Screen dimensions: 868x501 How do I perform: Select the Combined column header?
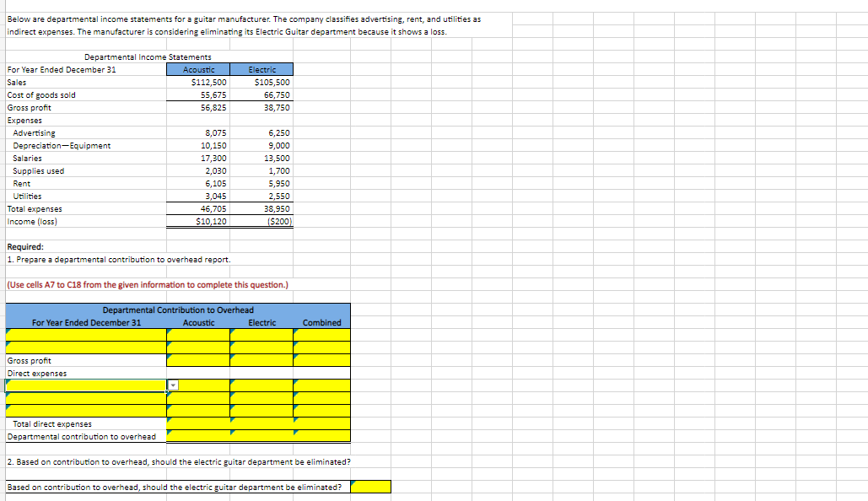(x=321, y=323)
